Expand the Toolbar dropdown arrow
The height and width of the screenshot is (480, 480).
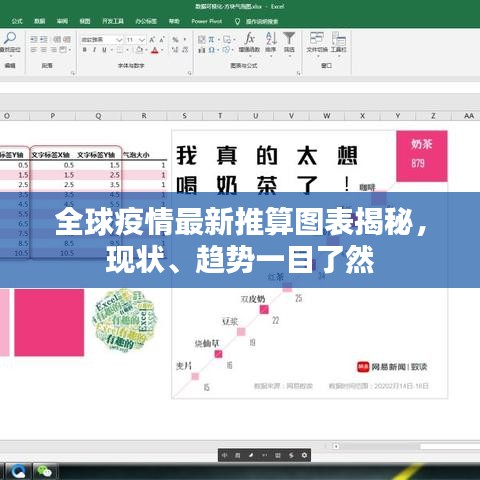339,56
